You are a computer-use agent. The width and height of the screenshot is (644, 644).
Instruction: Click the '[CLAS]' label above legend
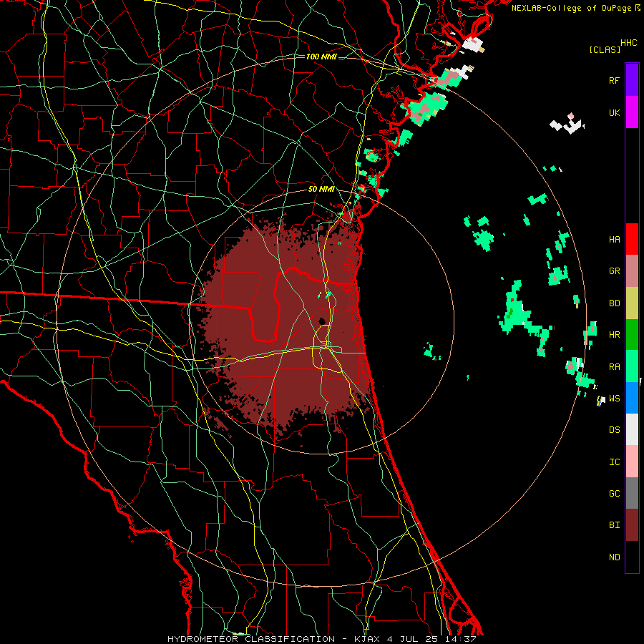605,49
